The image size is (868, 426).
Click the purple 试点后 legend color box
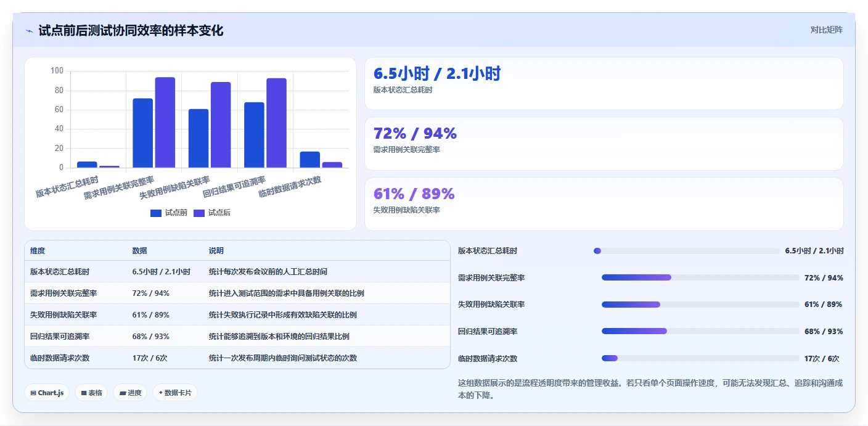[x=199, y=213]
